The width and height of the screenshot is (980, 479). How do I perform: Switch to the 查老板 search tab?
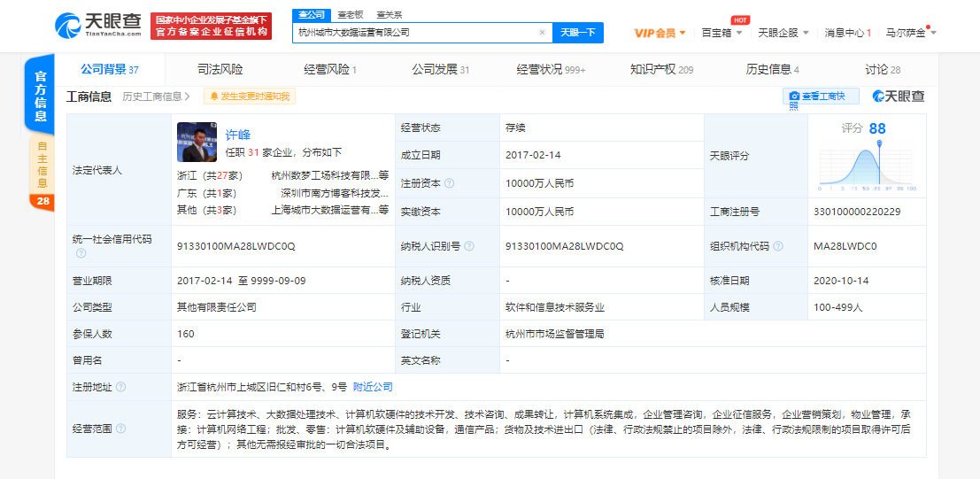[x=350, y=14]
